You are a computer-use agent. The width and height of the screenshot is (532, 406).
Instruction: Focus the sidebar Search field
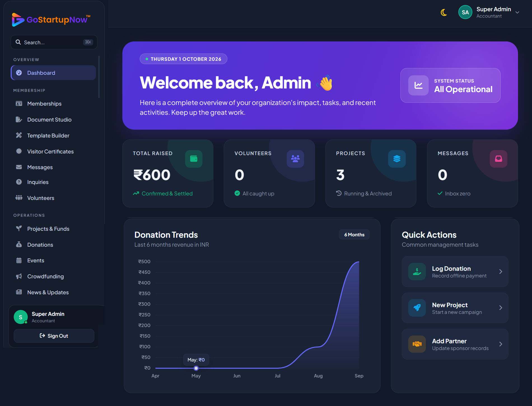(54, 42)
